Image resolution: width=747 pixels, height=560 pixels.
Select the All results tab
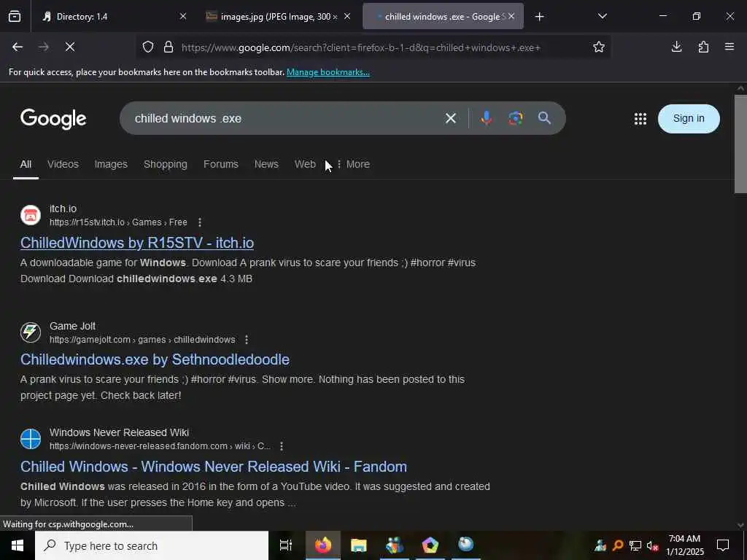pyautogui.click(x=26, y=164)
